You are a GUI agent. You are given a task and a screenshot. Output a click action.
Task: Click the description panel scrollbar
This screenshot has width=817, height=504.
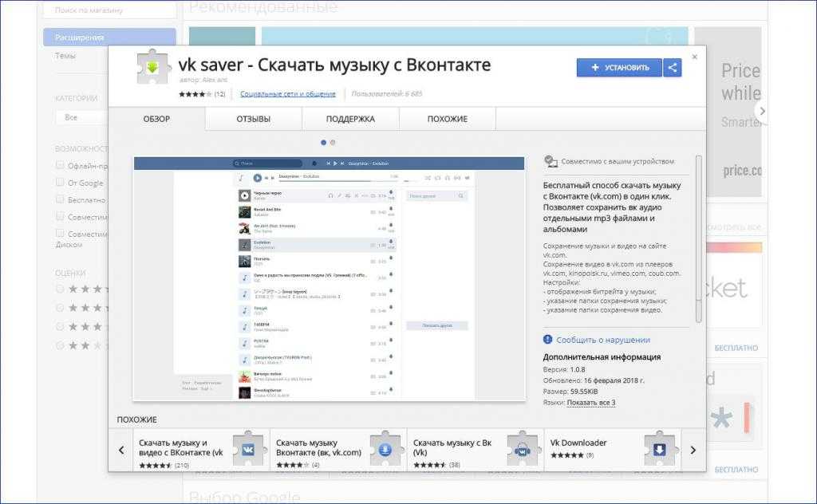[x=699, y=238]
